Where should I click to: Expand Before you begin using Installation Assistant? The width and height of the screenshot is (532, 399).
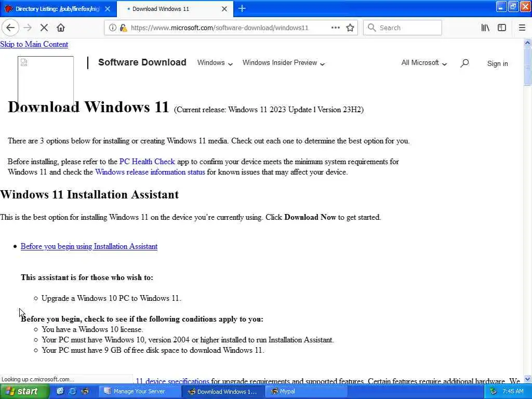pos(89,246)
